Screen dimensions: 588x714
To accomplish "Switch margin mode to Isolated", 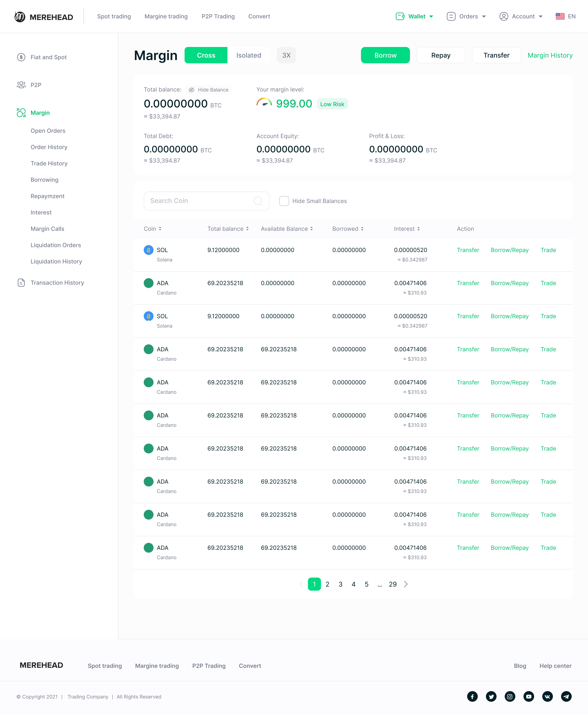I will tap(248, 55).
